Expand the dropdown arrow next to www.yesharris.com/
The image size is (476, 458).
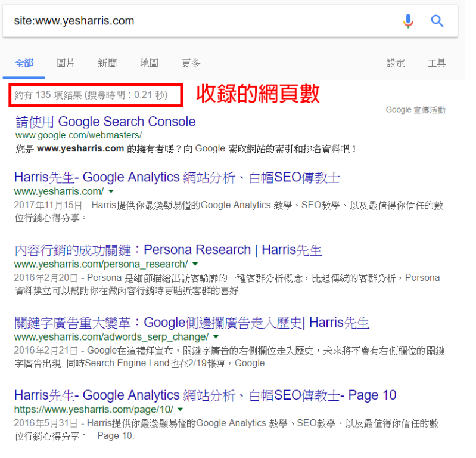click(x=111, y=191)
